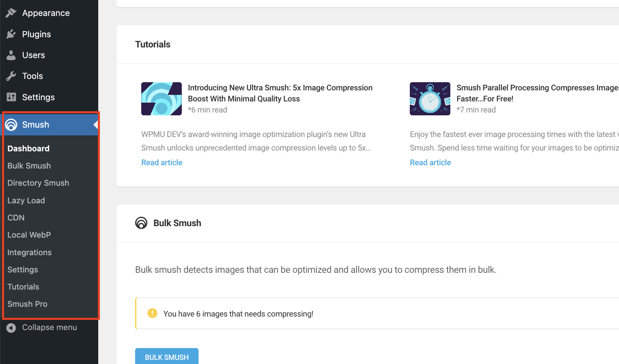This screenshot has width=619, height=364.
Task: Open the Directory Smush submenu item
Action: 38,183
